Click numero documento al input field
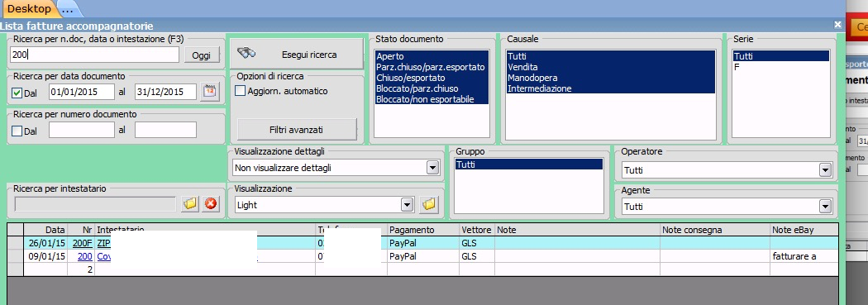 click(166, 130)
